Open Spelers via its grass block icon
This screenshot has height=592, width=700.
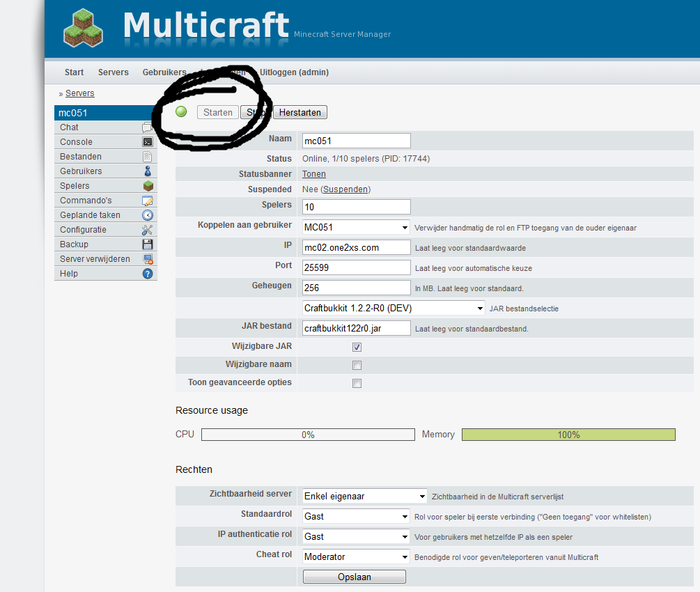[148, 186]
